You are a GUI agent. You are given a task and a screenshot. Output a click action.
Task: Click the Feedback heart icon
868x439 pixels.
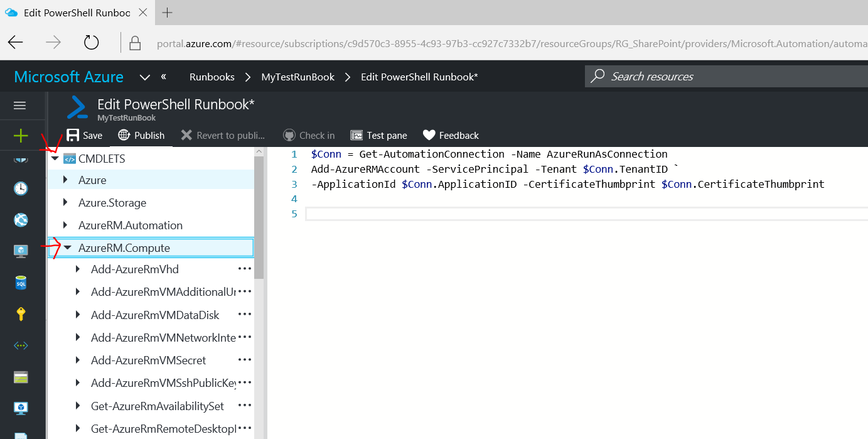(x=429, y=135)
